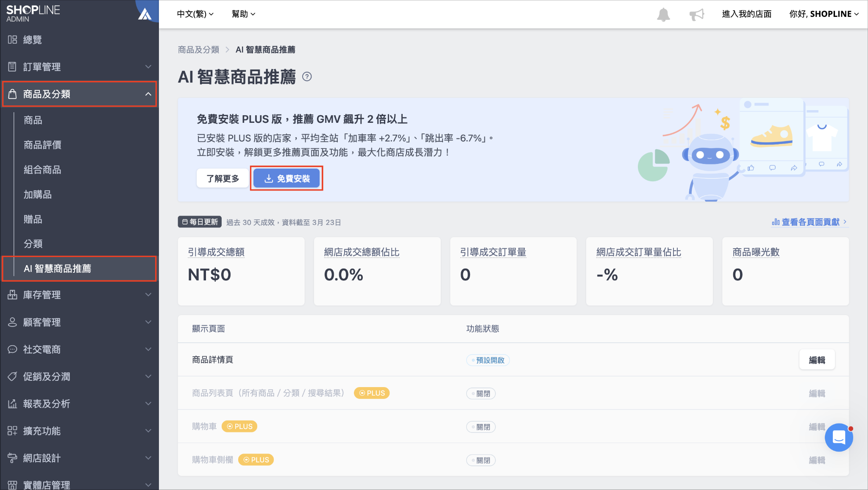Click the 了解更多 button

223,178
